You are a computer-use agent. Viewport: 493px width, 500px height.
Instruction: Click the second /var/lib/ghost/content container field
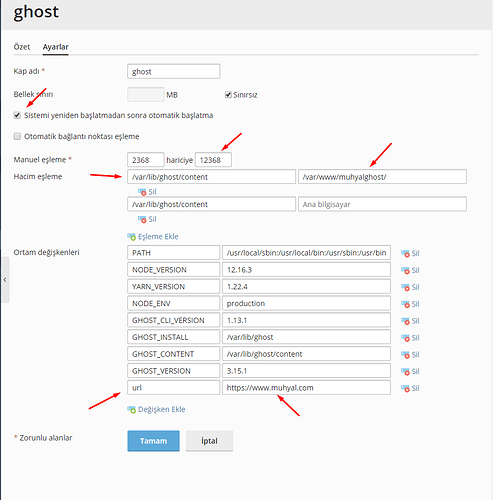point(211,204)
